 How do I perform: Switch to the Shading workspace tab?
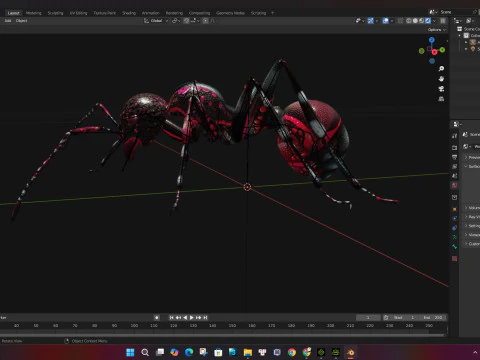[x=129, y=13]
